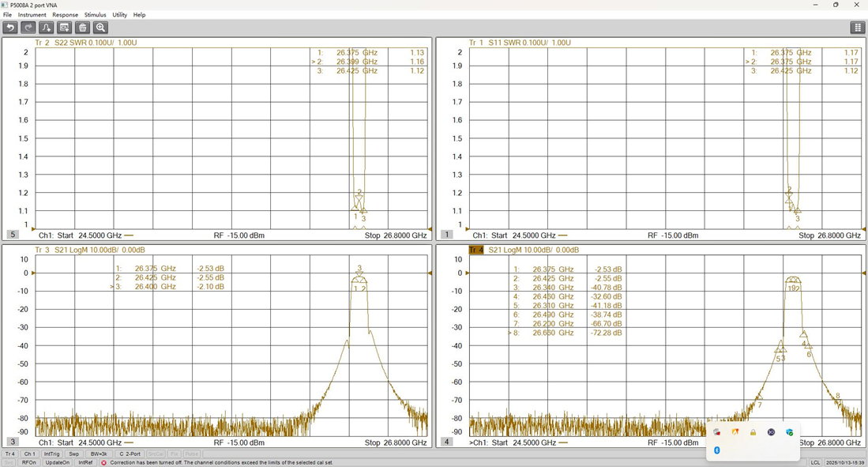Viewport: 868px width, 467px height.
Task: Open the Stimulus menu
Action: pos(95,15)
